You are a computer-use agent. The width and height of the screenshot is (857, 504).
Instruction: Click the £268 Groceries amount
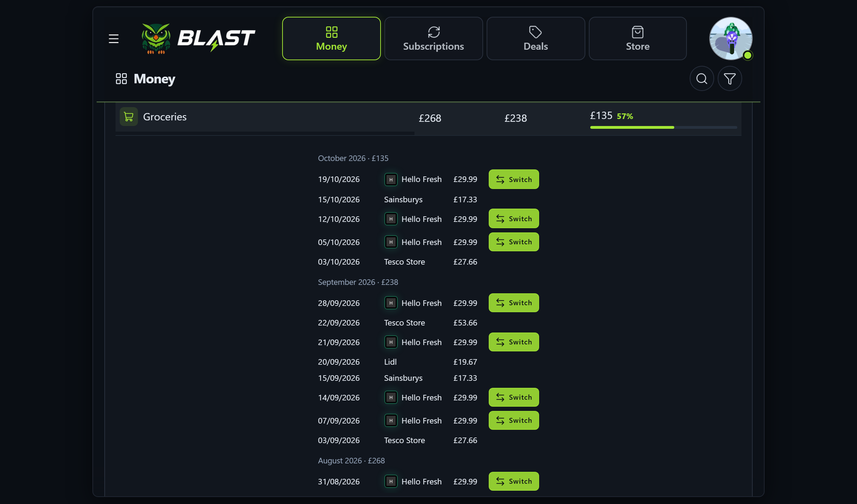pyautogui.click(x=430, y=118)
